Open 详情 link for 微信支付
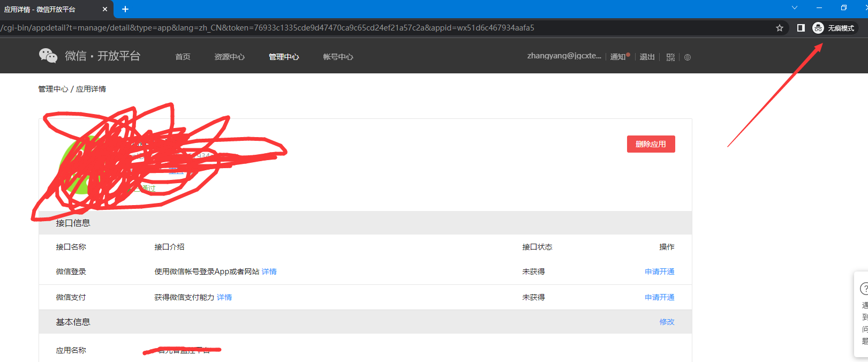 click(224, 297)
